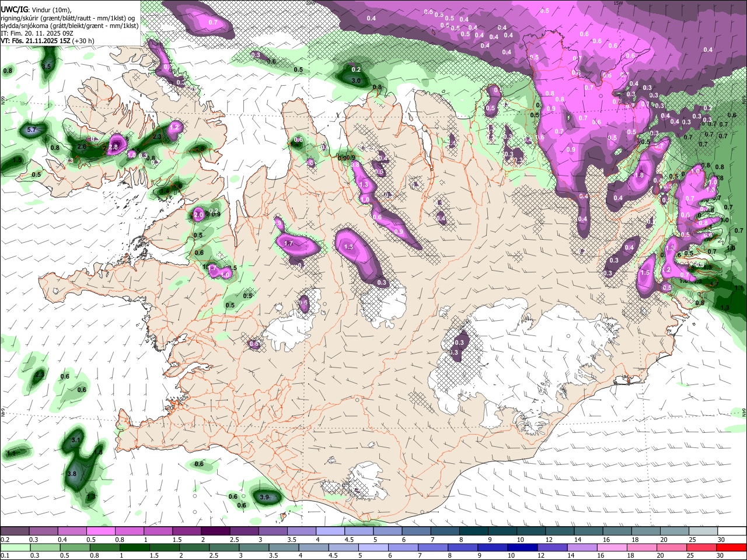This screenshot has height=560, width=747.
Task: Select the darkest purple 2–2.5 swatch, upper legend
Action: [215, 531]
